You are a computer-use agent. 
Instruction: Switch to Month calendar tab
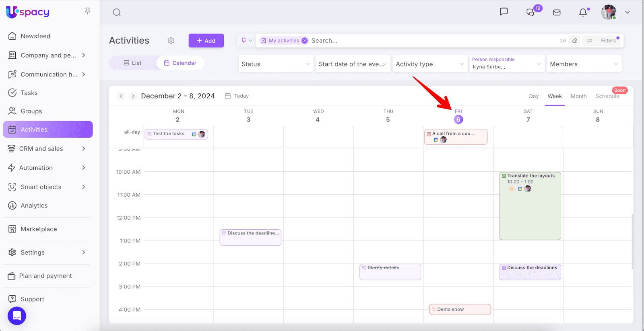click(578, 96)
